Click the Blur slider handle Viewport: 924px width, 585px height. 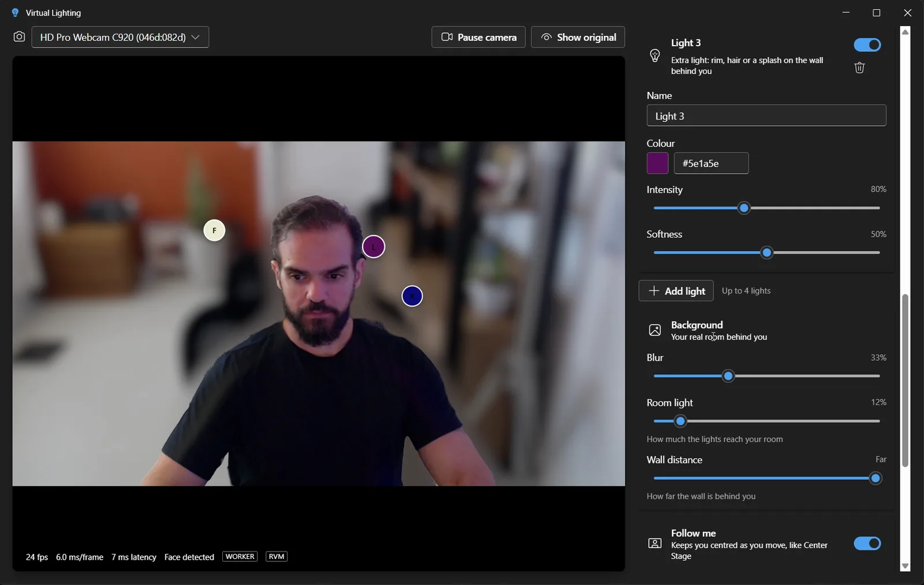click(728, 377)
